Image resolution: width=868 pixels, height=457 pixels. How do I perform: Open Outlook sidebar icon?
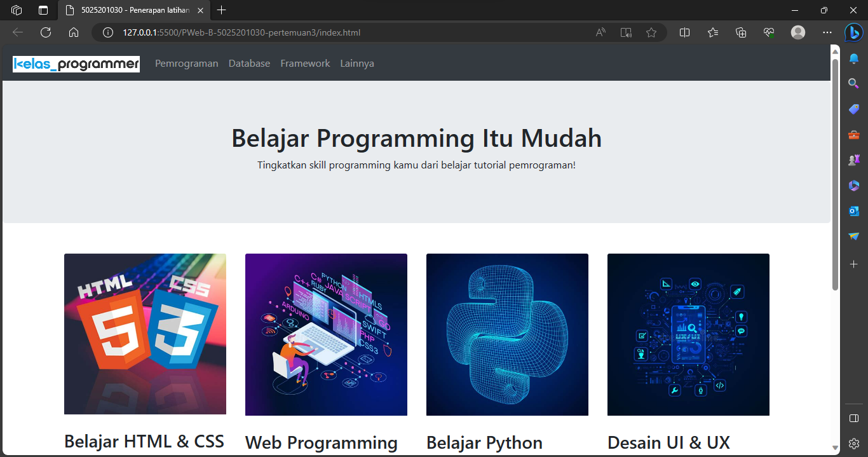tap(854, 210)
